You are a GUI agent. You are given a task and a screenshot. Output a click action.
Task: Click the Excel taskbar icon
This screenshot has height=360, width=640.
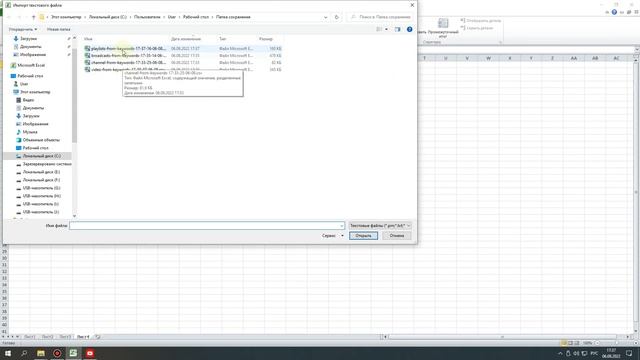(x=73, y=353)
